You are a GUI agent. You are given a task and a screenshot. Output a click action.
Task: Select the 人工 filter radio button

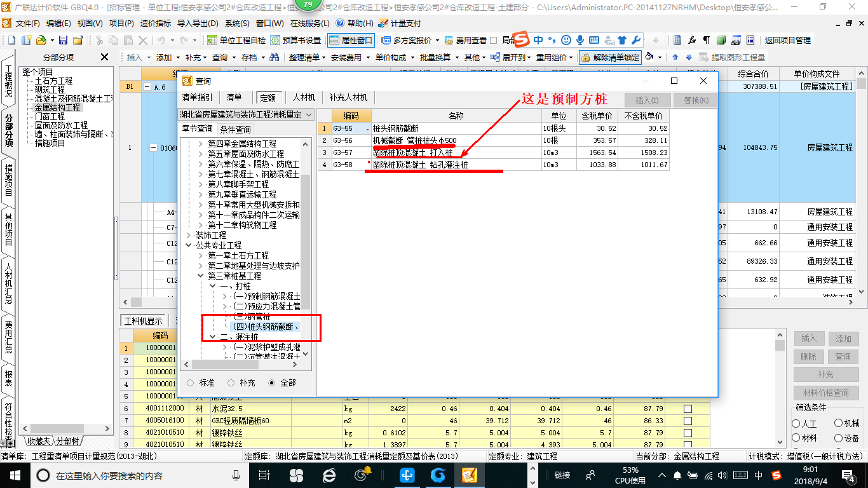796,424
